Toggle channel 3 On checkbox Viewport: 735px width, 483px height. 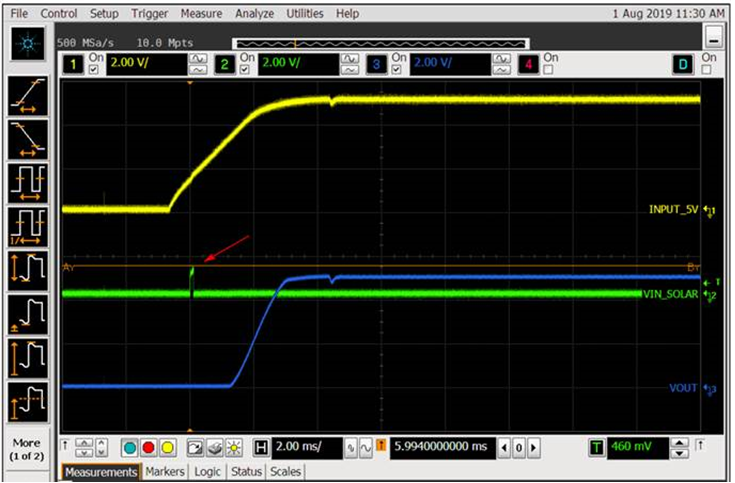coord(397,70)
